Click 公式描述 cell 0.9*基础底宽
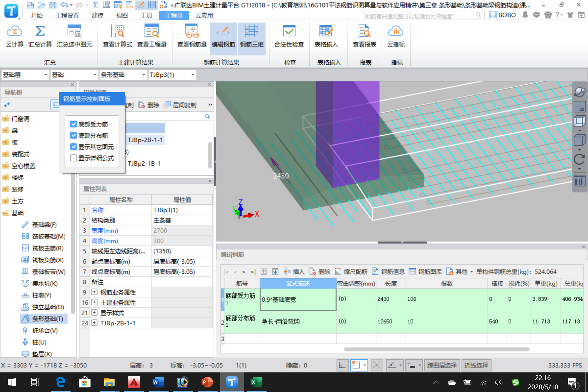The image size is (588, 392). click(x=298, y=300)
